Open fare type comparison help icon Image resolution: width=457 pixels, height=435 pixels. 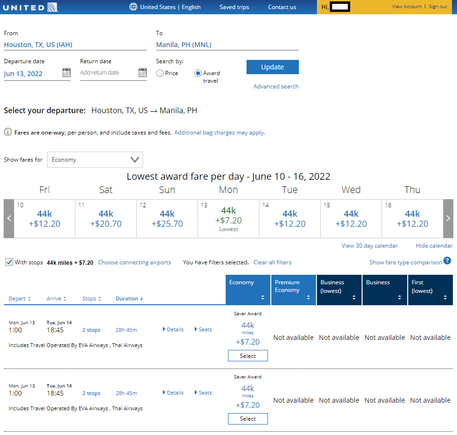(447, 261)
